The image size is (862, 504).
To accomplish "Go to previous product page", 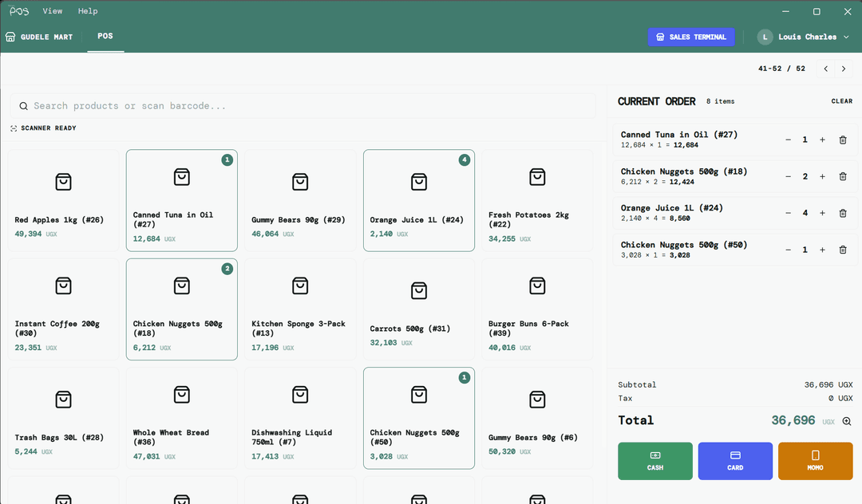I will click(826, 69).
